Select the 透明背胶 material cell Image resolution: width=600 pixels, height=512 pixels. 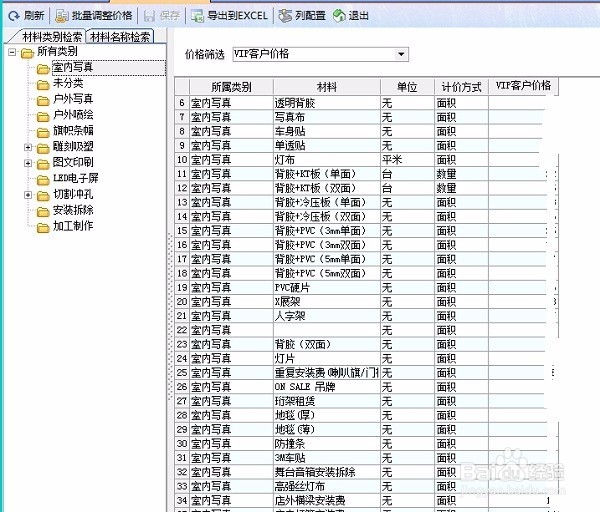click(x=327, y=103)
